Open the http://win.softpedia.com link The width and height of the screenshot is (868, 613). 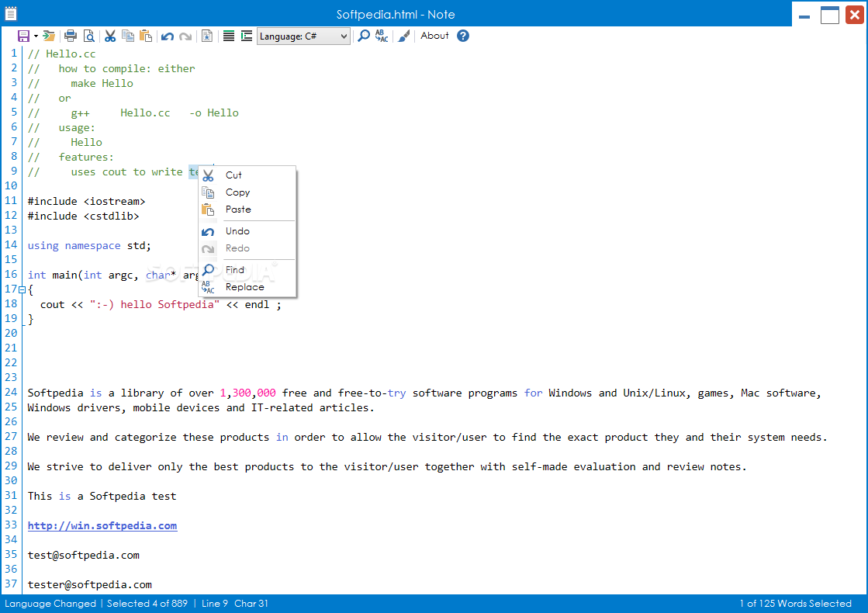(x=102, y=525)
